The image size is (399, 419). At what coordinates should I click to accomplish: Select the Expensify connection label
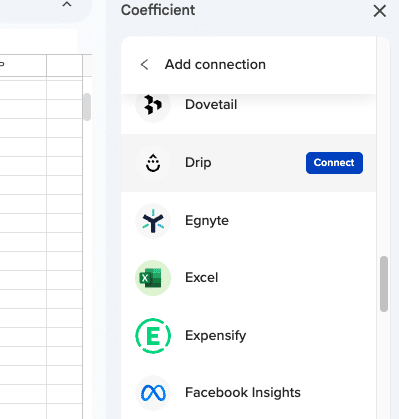click(x=215, y=336)
